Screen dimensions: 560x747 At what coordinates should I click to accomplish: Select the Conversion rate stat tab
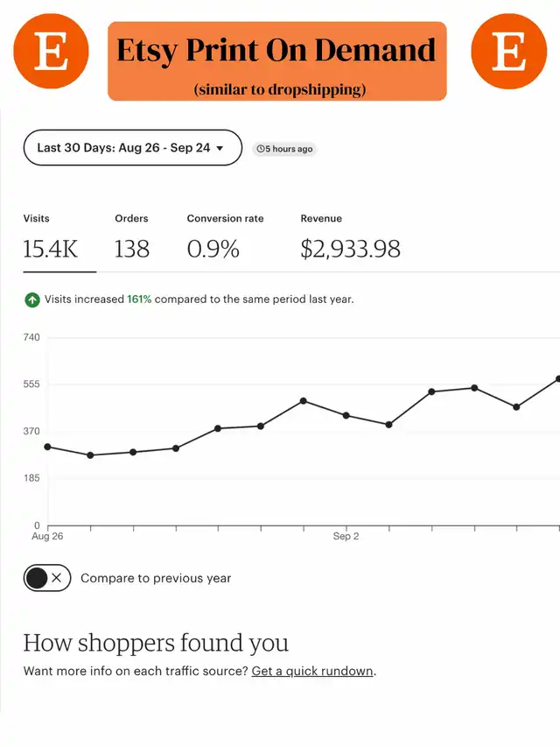pos(225,238)
